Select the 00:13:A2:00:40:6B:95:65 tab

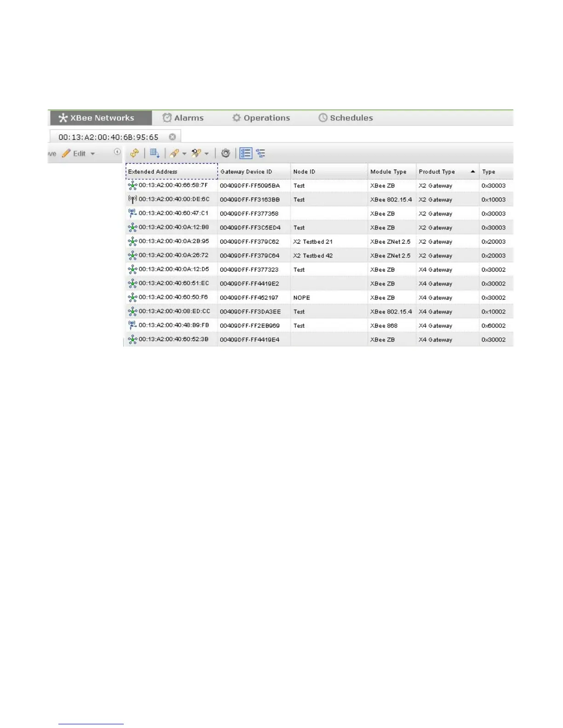109,137
